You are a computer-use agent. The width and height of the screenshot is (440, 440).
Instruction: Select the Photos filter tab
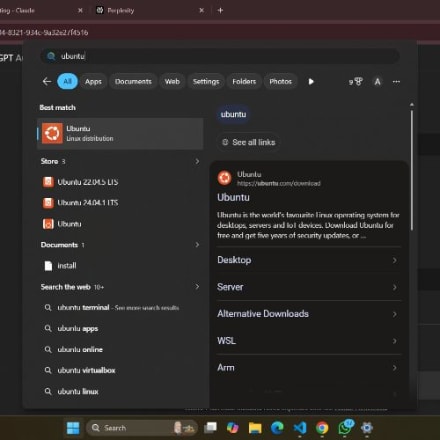[280, 81]
